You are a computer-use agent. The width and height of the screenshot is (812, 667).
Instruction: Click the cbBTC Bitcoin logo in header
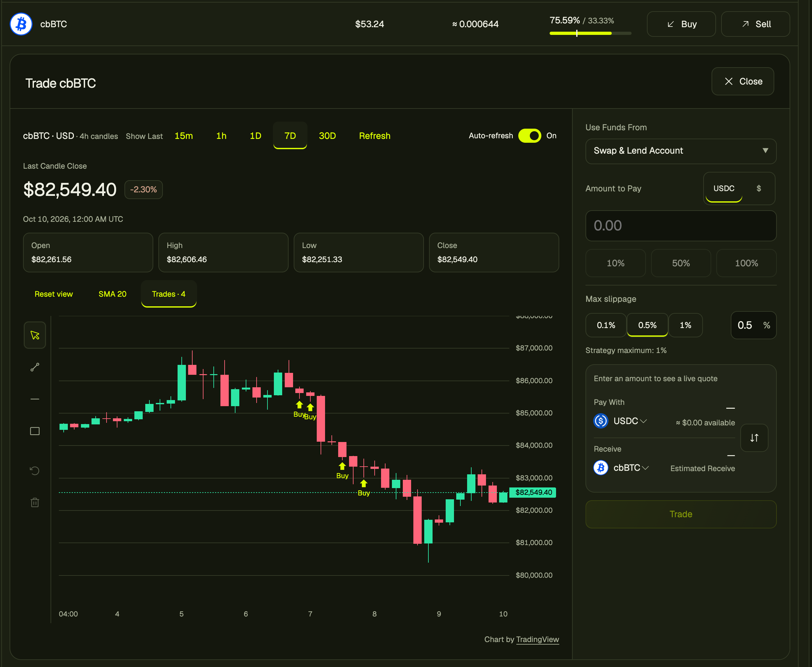pos(21,24)
